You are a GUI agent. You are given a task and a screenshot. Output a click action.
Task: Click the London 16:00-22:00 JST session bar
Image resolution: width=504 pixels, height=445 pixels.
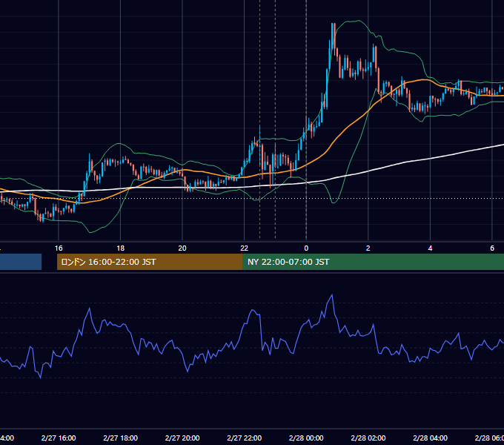(x=150, y=262)
